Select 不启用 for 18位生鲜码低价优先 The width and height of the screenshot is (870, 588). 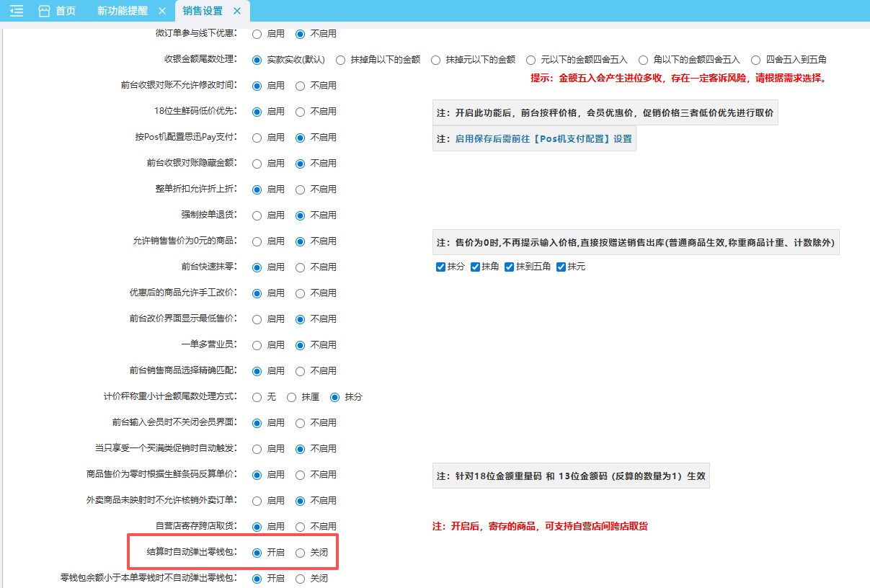[x=301, y=112]
